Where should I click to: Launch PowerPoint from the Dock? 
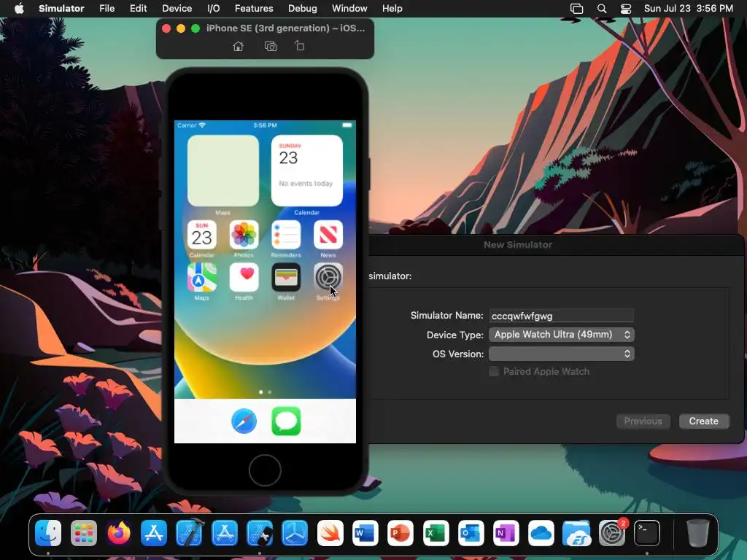pyautogui.click(x=400, y=533)
